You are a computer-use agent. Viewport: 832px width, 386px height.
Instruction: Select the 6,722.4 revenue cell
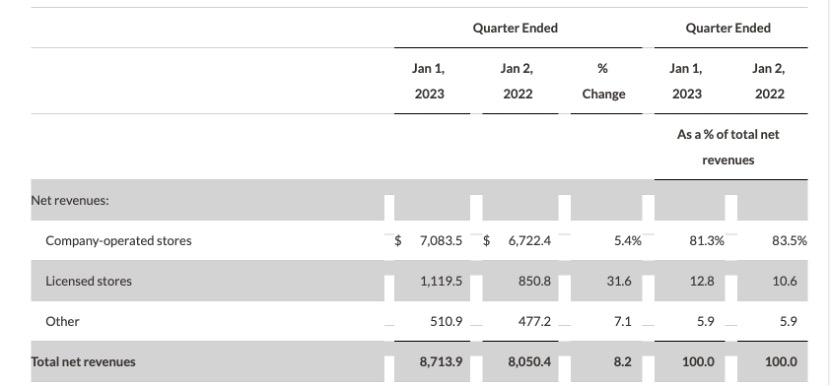[530, 241]
